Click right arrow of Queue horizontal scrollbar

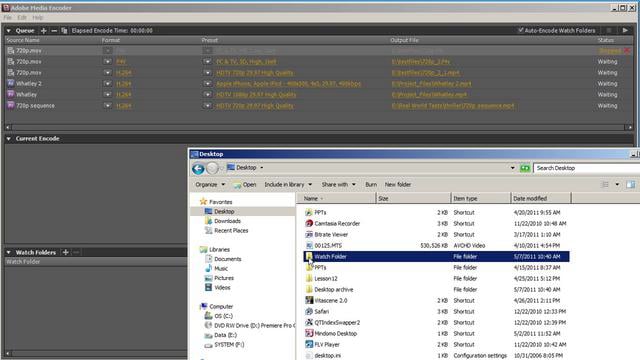point(629,127)
